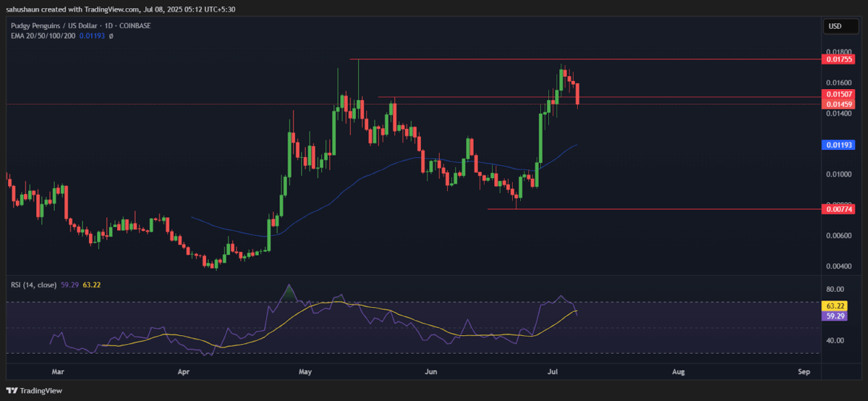Click the EMA 20/50/100/200 indicator label

click(42, 35)
